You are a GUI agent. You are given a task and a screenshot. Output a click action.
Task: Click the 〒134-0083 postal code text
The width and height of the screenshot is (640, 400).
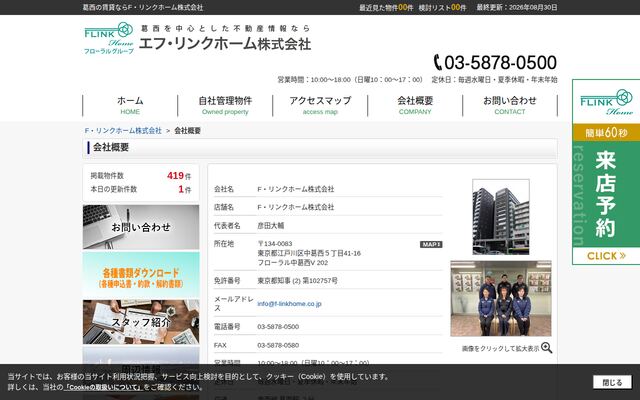275,244
